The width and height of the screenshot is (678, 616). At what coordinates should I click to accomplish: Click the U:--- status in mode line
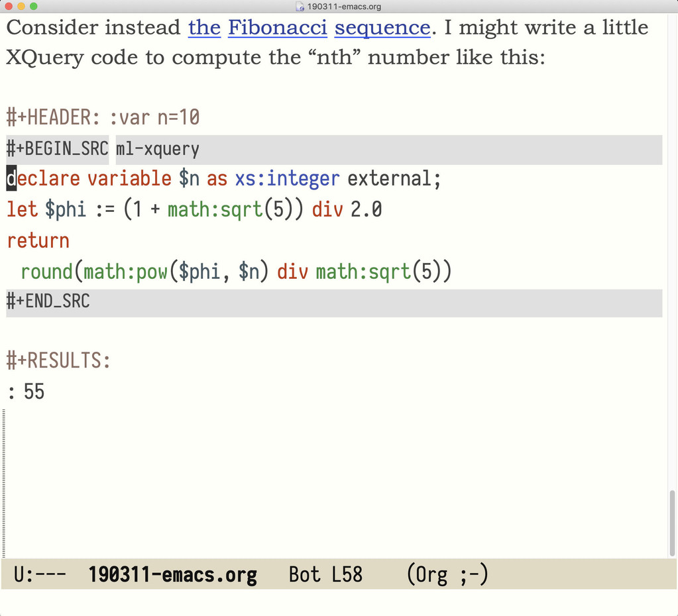point(40,574)
